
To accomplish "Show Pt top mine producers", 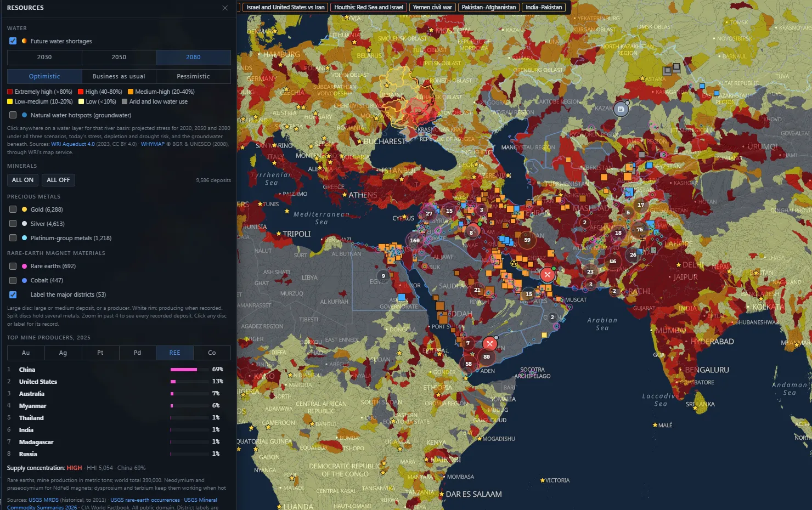I will [100, 353].
